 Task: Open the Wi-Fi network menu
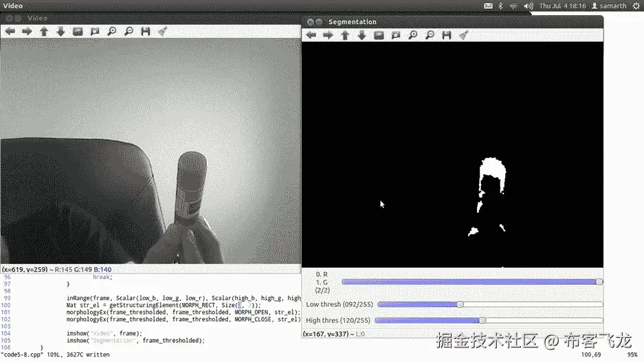click(x=513, y=5)
